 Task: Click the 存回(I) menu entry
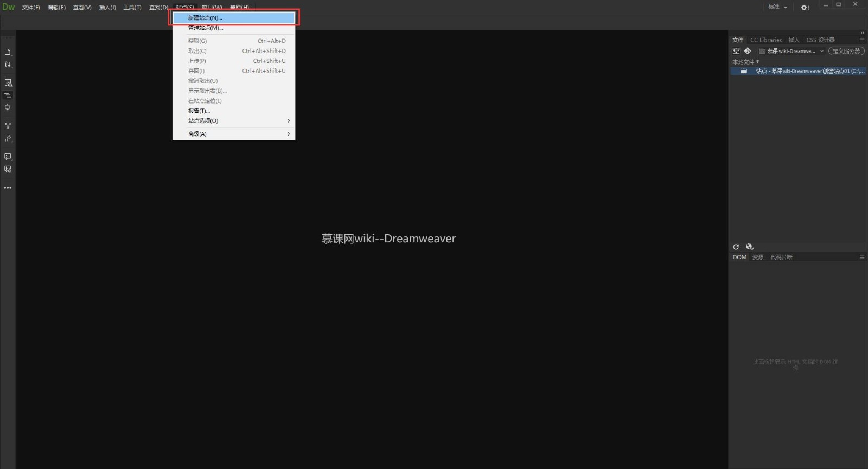234,71
